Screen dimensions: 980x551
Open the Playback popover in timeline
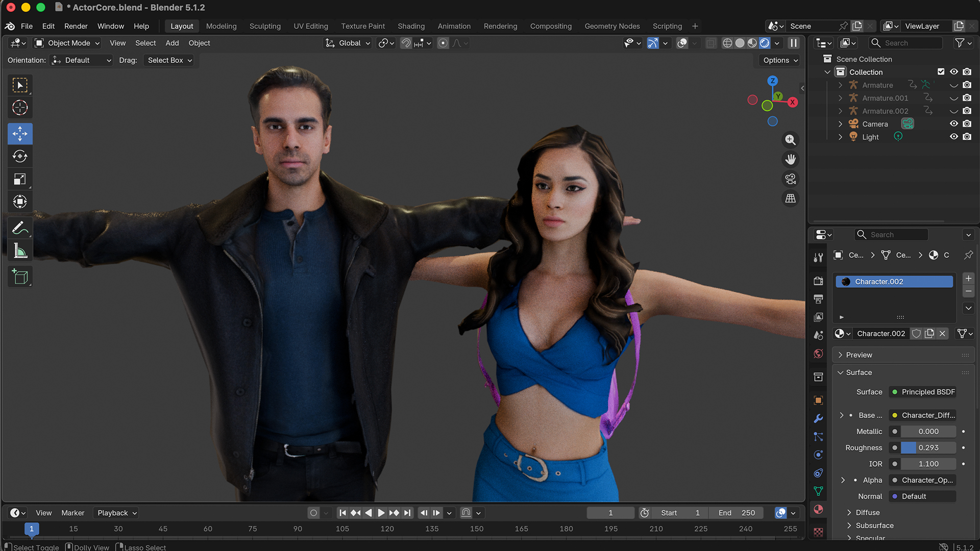tap(117, 513)
